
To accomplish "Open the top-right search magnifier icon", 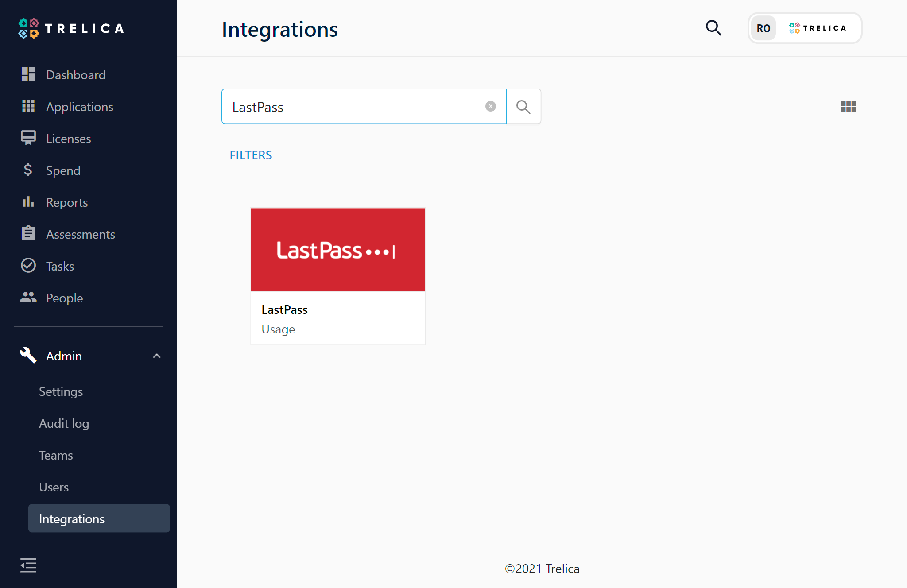I will [x=713, y=28].
